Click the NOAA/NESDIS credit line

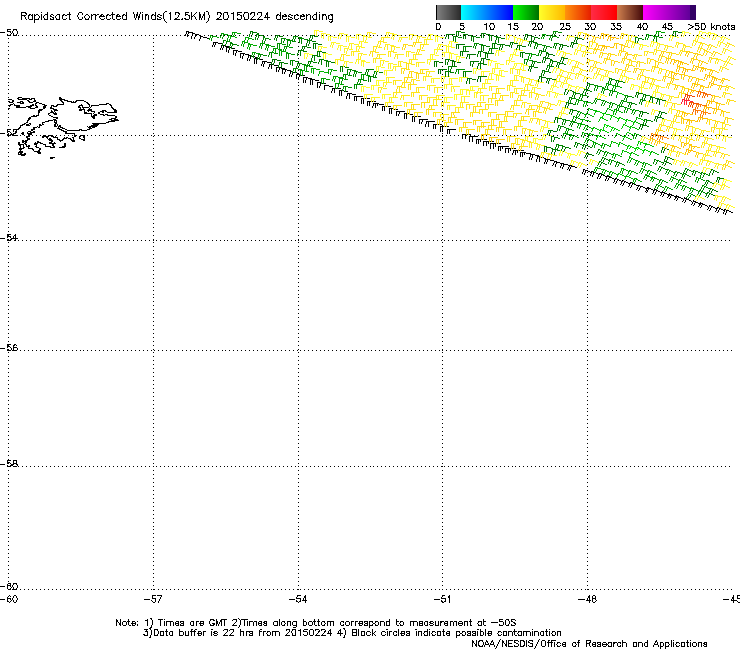(x=589, y=644)
